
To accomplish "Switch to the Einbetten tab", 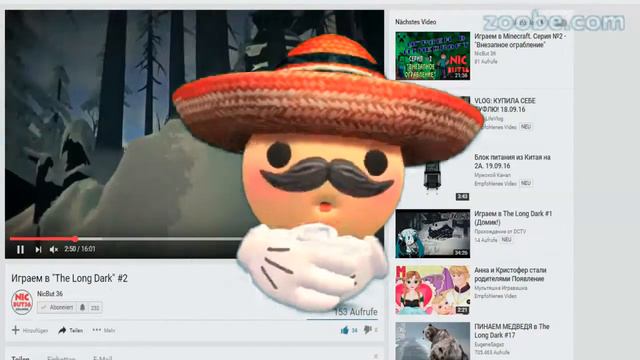I will pyautogui.click(x=61, y=358).
